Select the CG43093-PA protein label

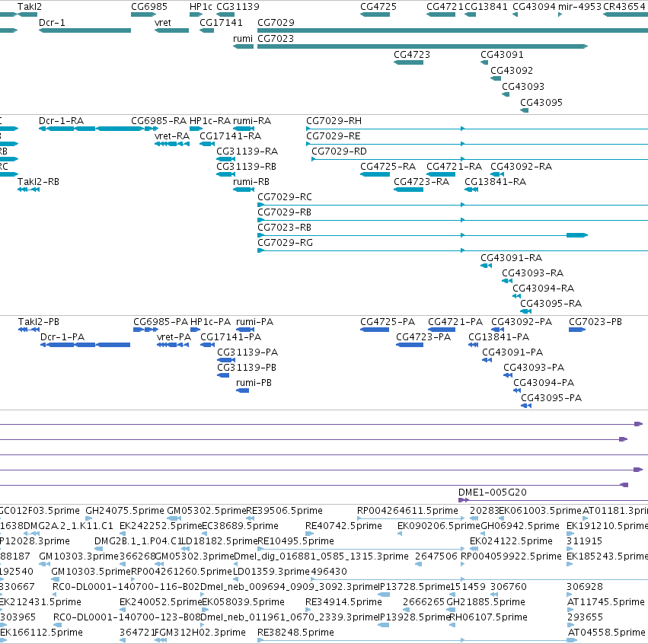(x=534, y=368)
